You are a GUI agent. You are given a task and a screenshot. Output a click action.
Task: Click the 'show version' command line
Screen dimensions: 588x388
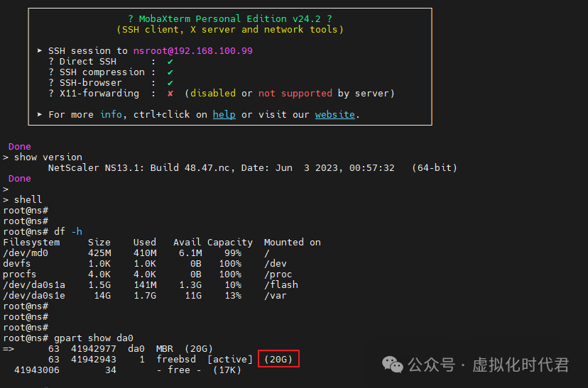pos(48,157)
